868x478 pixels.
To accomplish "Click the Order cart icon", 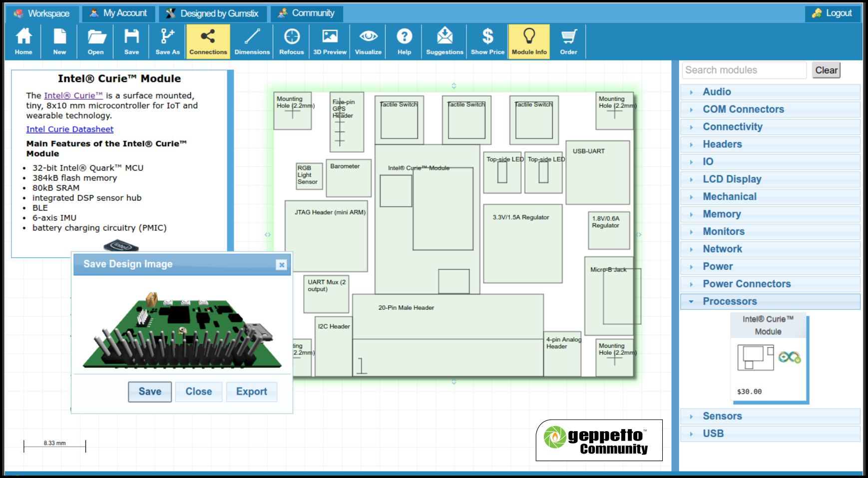I will pyautogui.click(x=568, y=42).
